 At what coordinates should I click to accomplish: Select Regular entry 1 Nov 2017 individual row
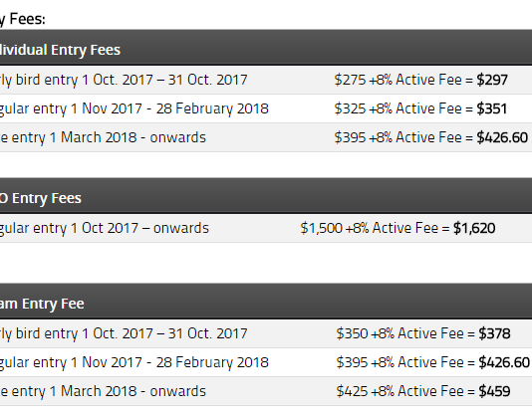coord(266,108)
